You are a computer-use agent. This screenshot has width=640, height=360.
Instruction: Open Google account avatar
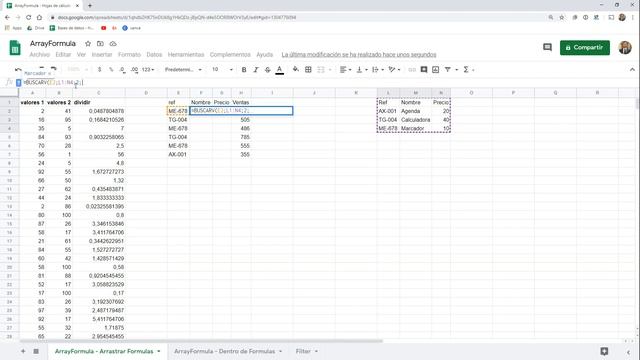tap(625, 48)
